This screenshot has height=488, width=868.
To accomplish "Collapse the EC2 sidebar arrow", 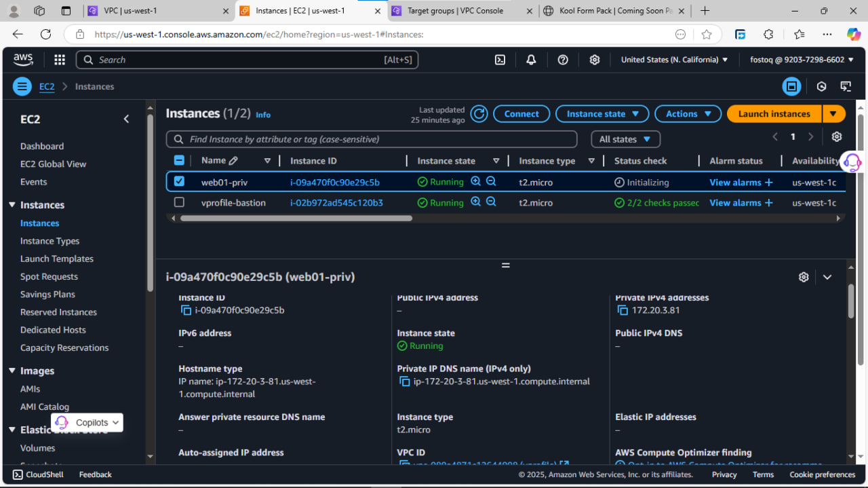I will [126, 119].
